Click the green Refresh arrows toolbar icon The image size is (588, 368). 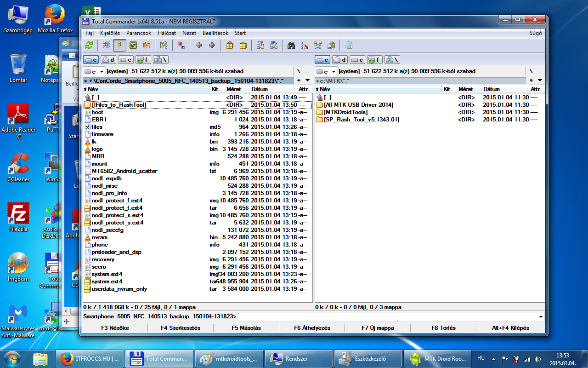[89, 45]
